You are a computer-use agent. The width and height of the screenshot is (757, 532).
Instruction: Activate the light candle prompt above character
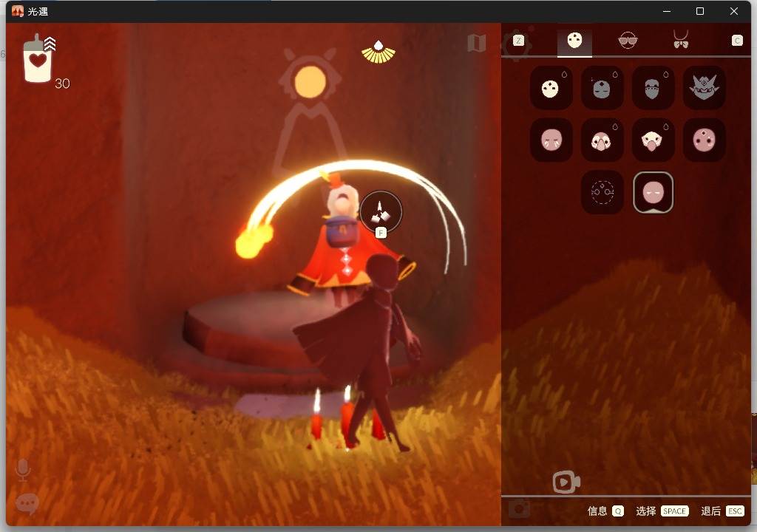tap(381, 211)
